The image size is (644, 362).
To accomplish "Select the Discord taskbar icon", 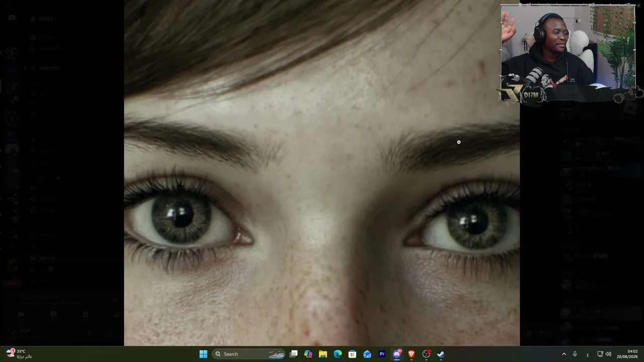I will (x=397, y=354).
